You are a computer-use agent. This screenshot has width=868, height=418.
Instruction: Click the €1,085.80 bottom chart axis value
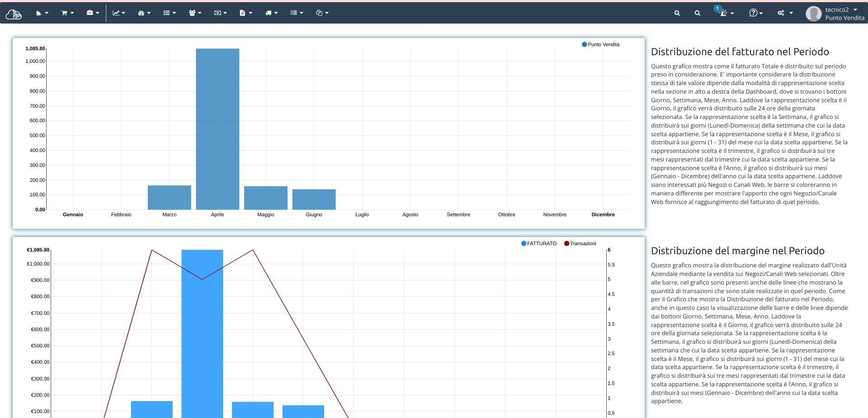(x=38, y=250)
